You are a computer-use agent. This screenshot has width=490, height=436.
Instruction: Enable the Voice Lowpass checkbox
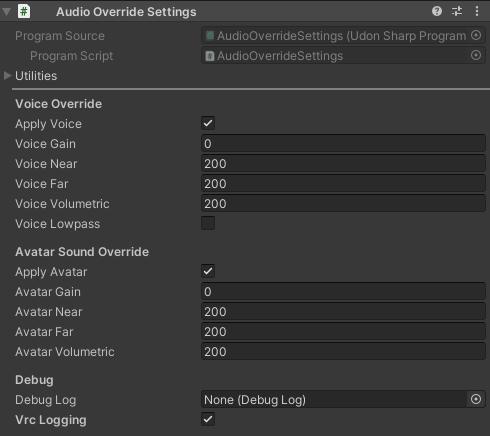[x=208, y=223]
